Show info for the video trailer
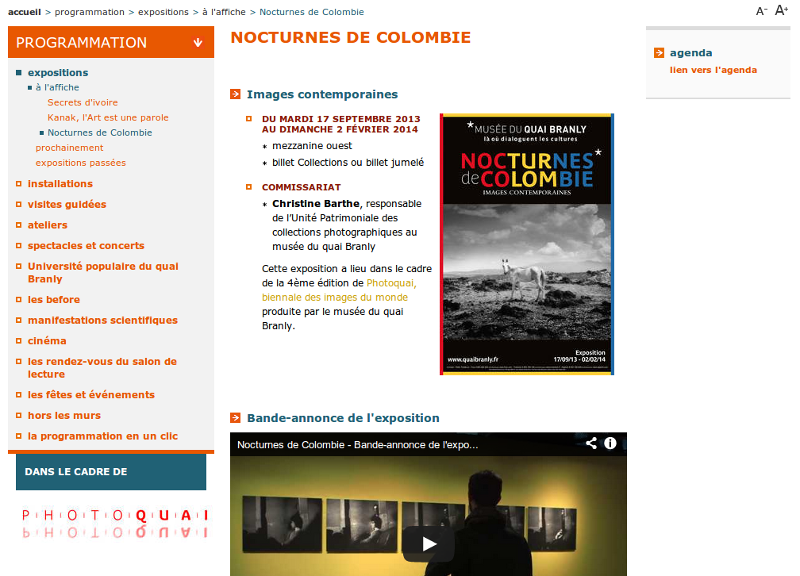 610,443
